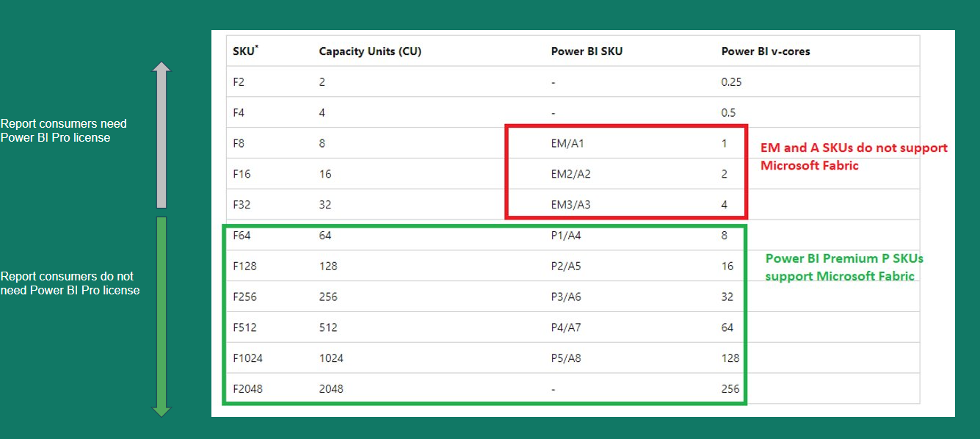Select the "F4" SKU cell
The width and height of the screenshot is (980, 439).
[x=239, y=112]
